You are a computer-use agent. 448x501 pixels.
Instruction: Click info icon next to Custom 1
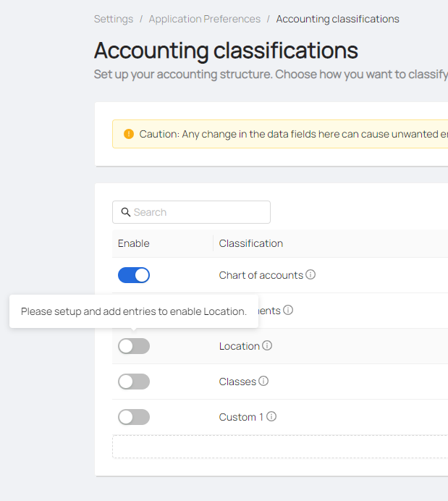[x=271, y=417]
